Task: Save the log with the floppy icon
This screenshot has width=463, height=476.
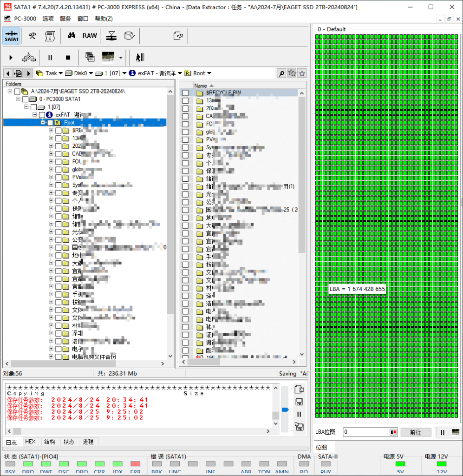Action: pyautogui.click(x=299, y=402)
